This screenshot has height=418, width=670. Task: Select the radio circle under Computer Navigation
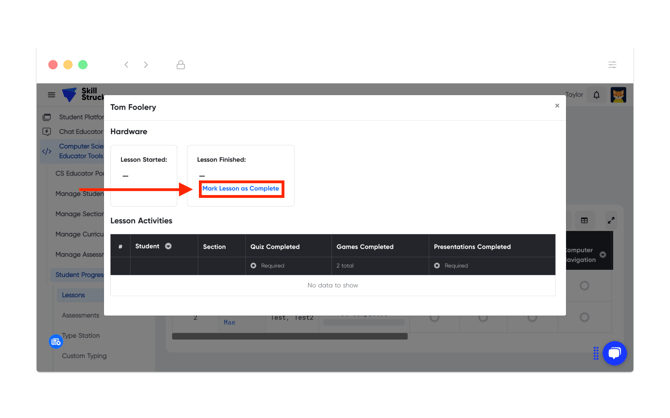[x=584, y=286]
